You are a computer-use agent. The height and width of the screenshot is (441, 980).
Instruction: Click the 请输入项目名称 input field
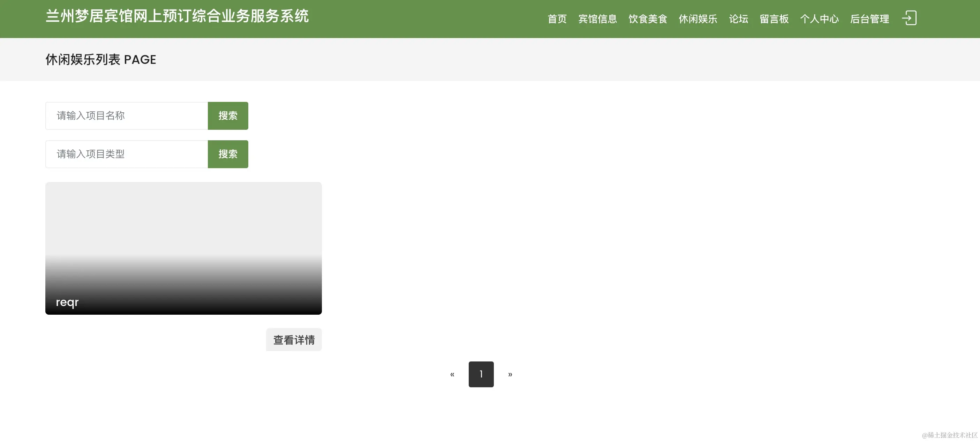(x=126, y=116)
